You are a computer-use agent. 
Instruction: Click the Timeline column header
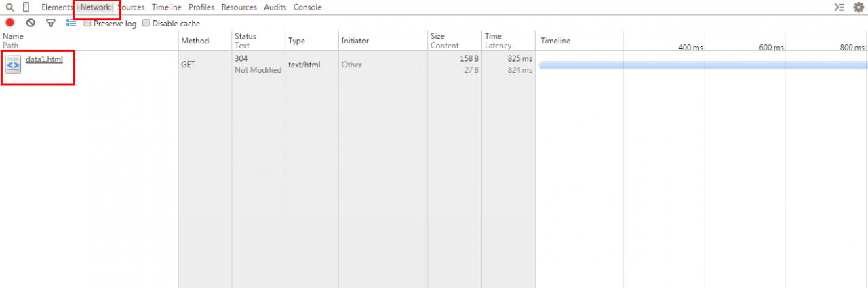tap(555, 41)
